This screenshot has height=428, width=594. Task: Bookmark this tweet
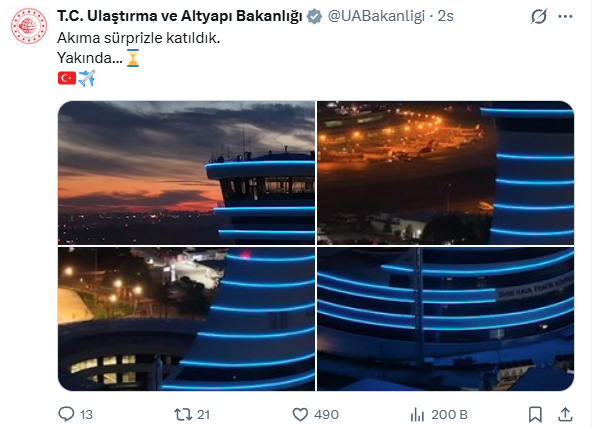pyautogui.click(x=535, y=414)
